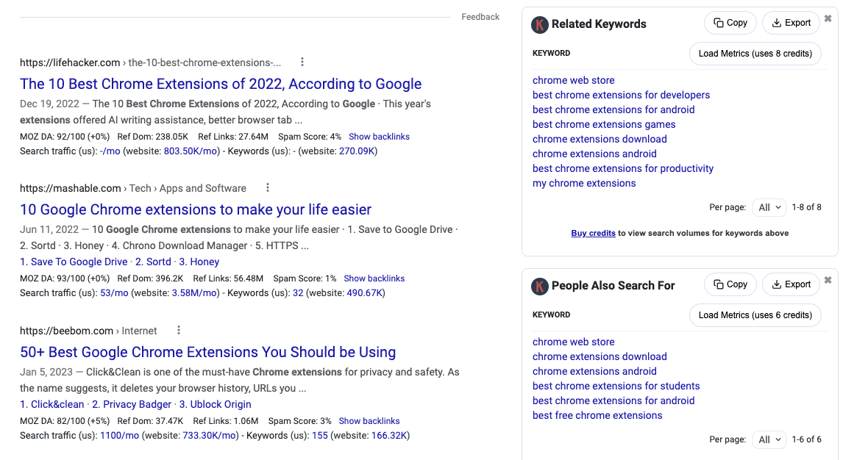Image resolution: width=868 pixels, height=460 pixels.
Task: Export the People Also Search For list
Action: click(x=791, y=284)
